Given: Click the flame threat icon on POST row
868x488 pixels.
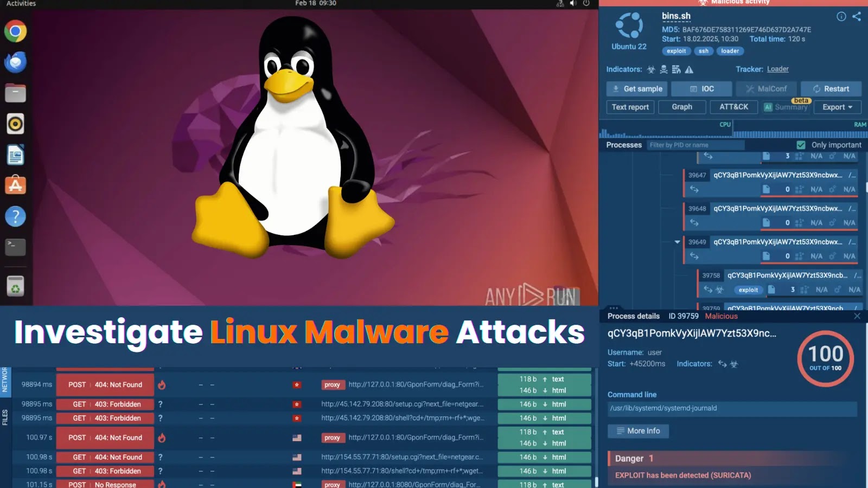Looking at the screenshot, I should click(161, 384).
